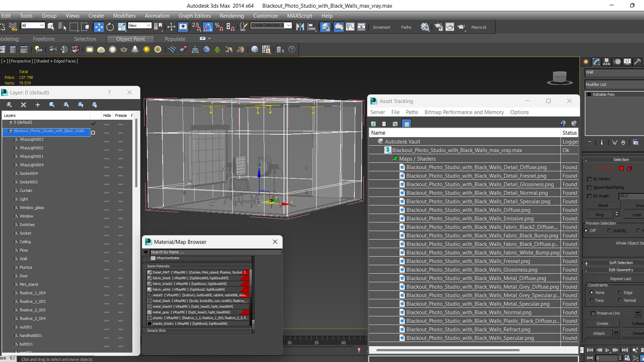Open Material/Map Browser options arrow
Image resolution: width=644 pixels, height=362 pixels.
[146, 252]
